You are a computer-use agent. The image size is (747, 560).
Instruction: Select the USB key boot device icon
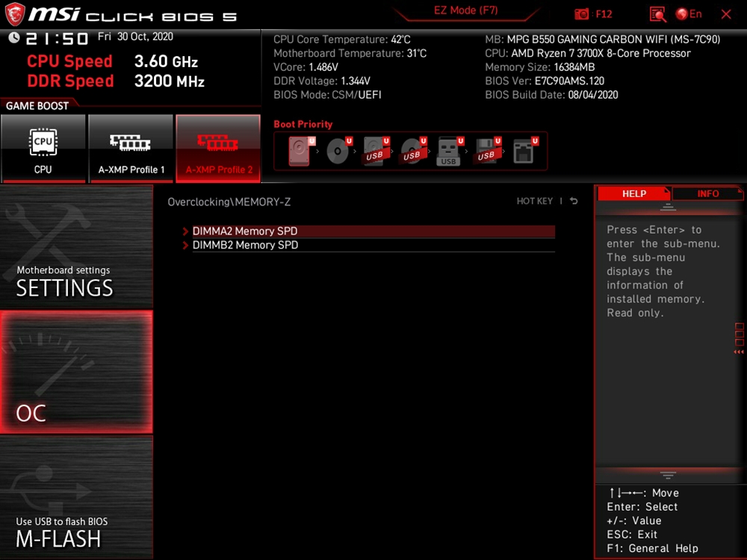[x=450, y=151]
